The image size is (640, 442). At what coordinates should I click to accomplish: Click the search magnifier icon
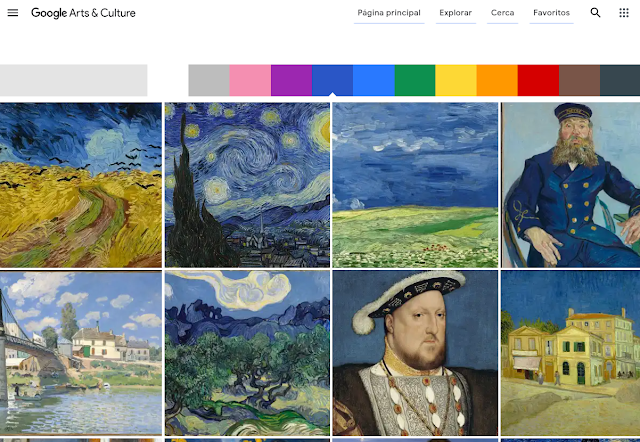coord(595,13)
